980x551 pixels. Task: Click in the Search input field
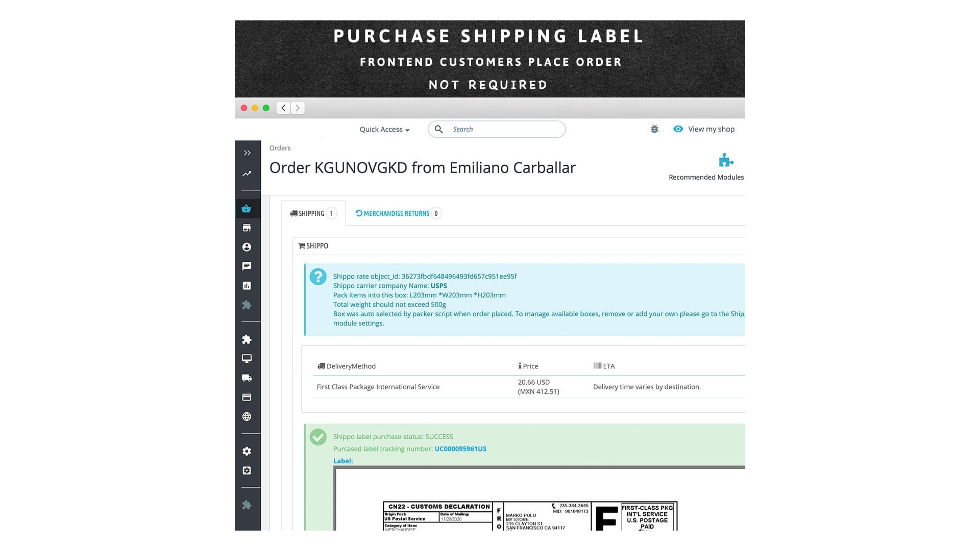(505, 130)
